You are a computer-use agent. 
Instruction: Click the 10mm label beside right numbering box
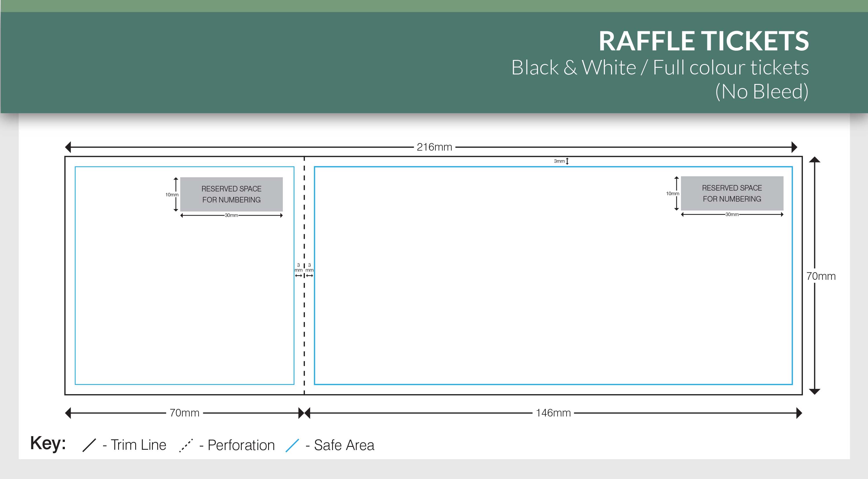673,193
